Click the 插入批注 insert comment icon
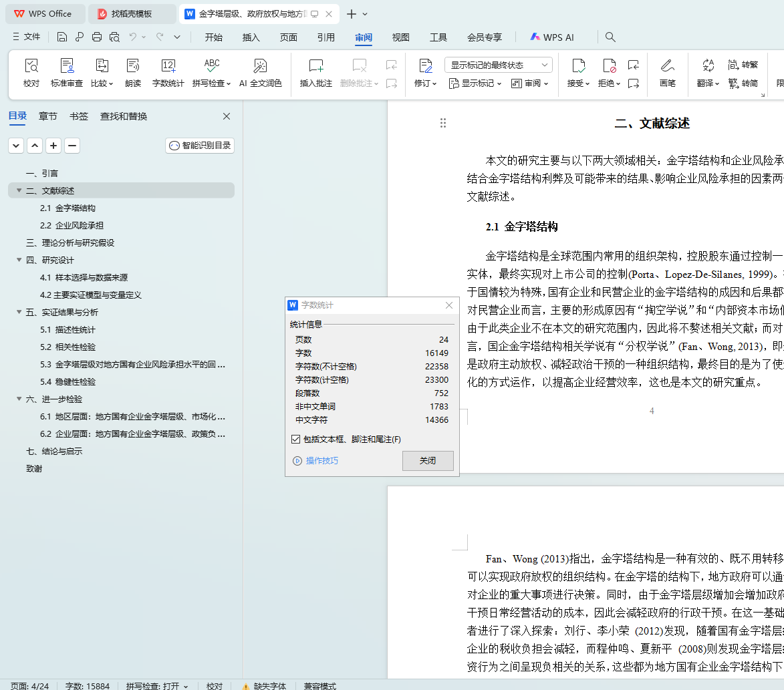The height and width of the screenshot is (690, 784). tap(315, 73)
